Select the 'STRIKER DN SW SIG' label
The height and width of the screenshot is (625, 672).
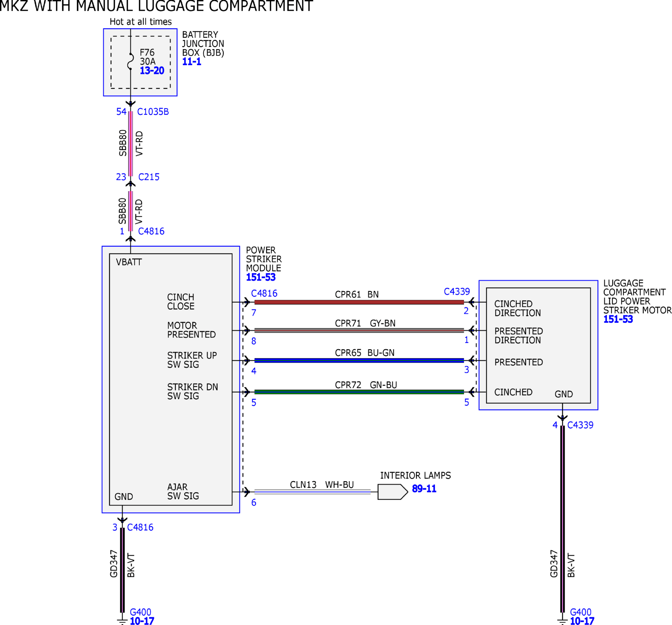(x=192, y=391)
